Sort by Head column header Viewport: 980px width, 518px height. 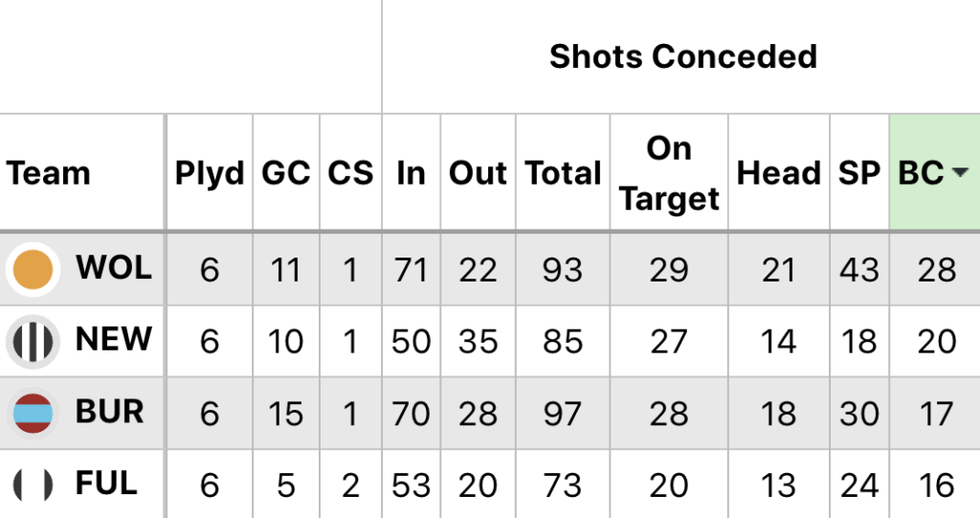click(x=778, y=173)
